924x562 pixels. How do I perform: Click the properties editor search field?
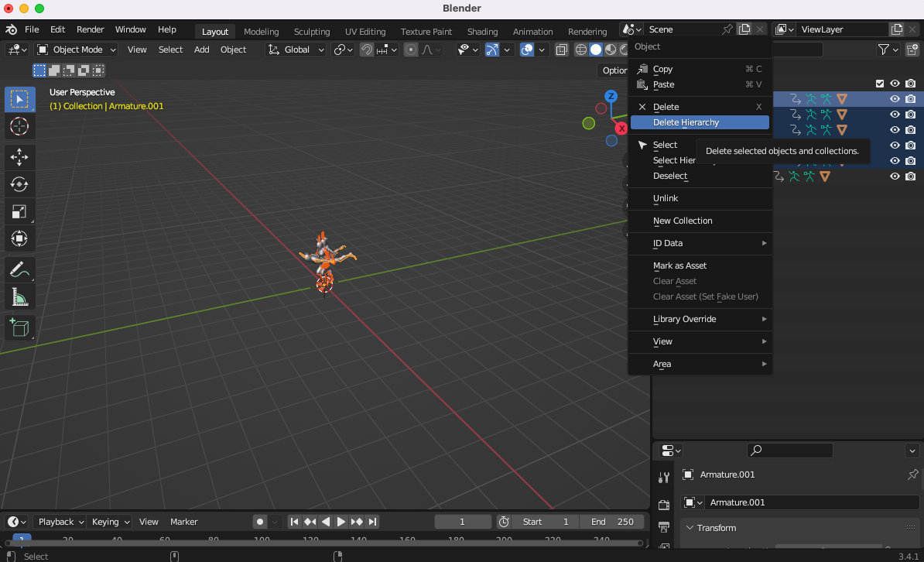point(789,451)
